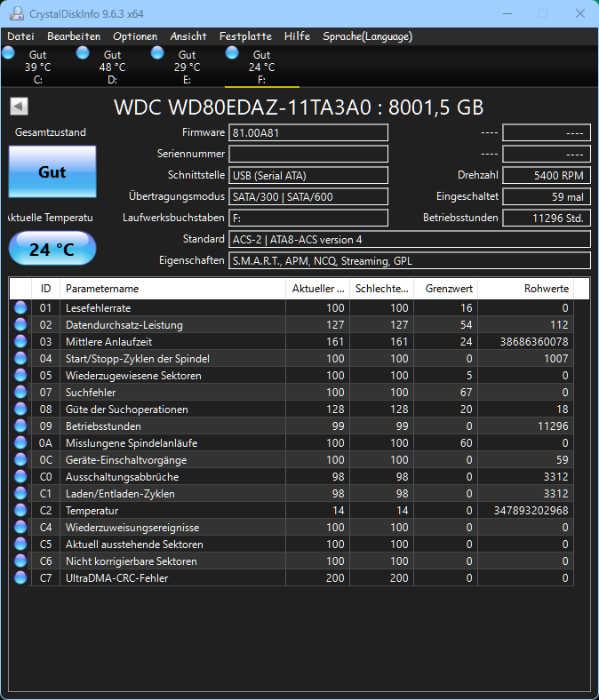Viewport: 599px width, 700px height.
Task: Select drive D: tab at 48 °C
Action: pos(112,67)
